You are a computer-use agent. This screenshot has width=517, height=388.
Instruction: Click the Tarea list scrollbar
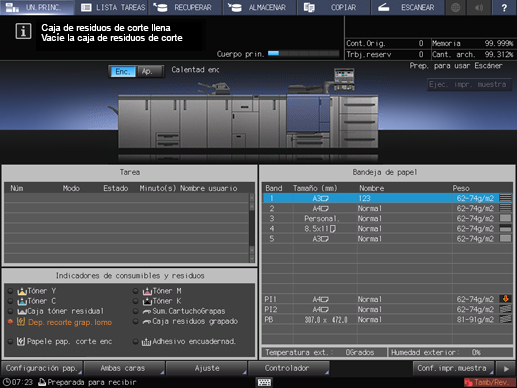pos(252,228)
